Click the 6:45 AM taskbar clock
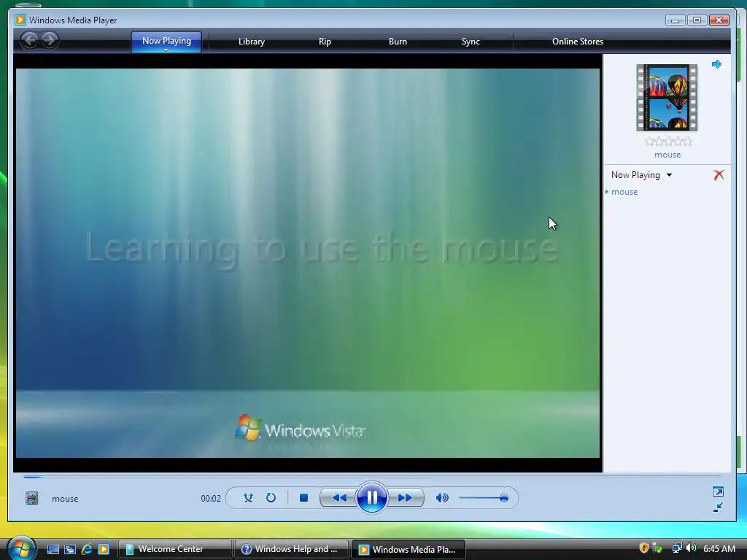This screenshot has height=560, width=747. point(719,548)
